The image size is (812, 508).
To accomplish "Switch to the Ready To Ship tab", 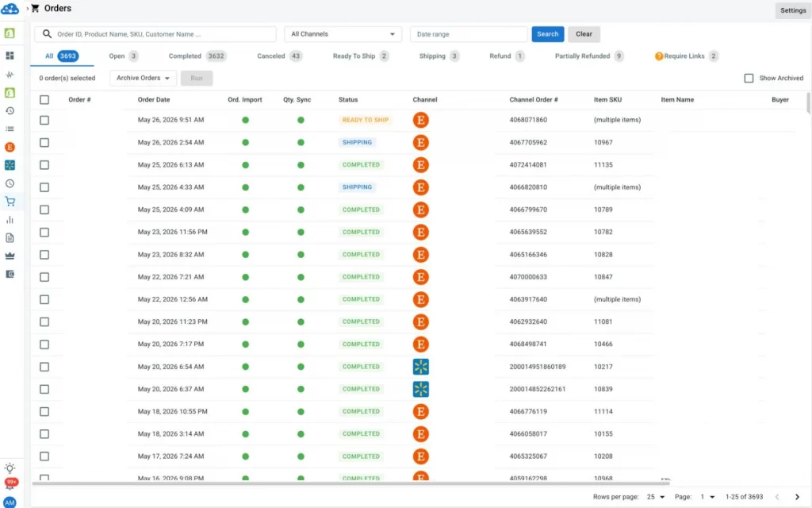I will (x=361, y=56).
